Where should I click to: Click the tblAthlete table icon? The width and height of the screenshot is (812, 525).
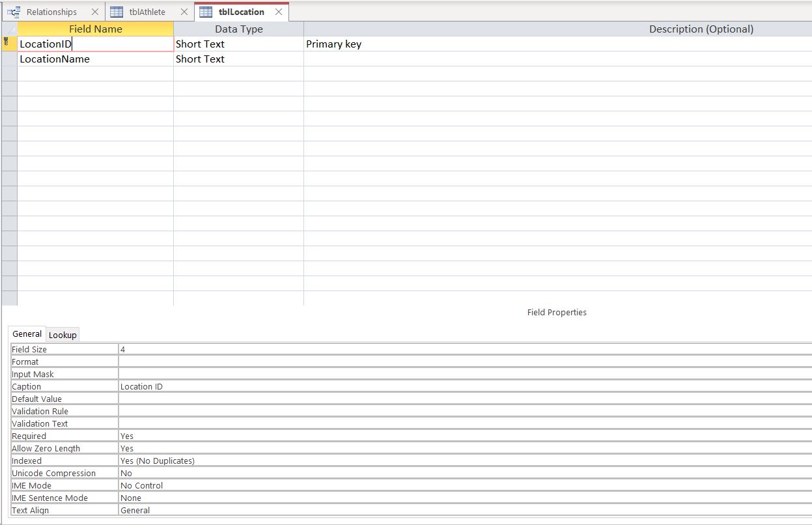click(x=117, y=12)
